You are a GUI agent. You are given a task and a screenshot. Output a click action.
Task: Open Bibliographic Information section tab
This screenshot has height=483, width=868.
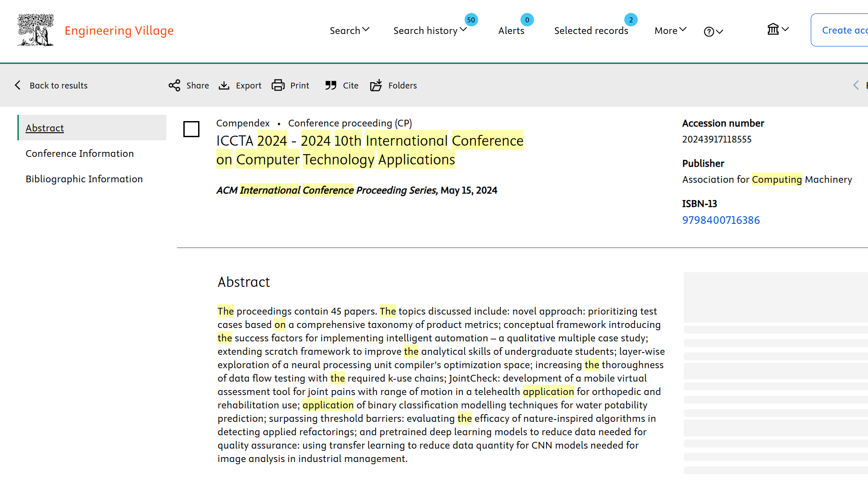tap(84, 179)
